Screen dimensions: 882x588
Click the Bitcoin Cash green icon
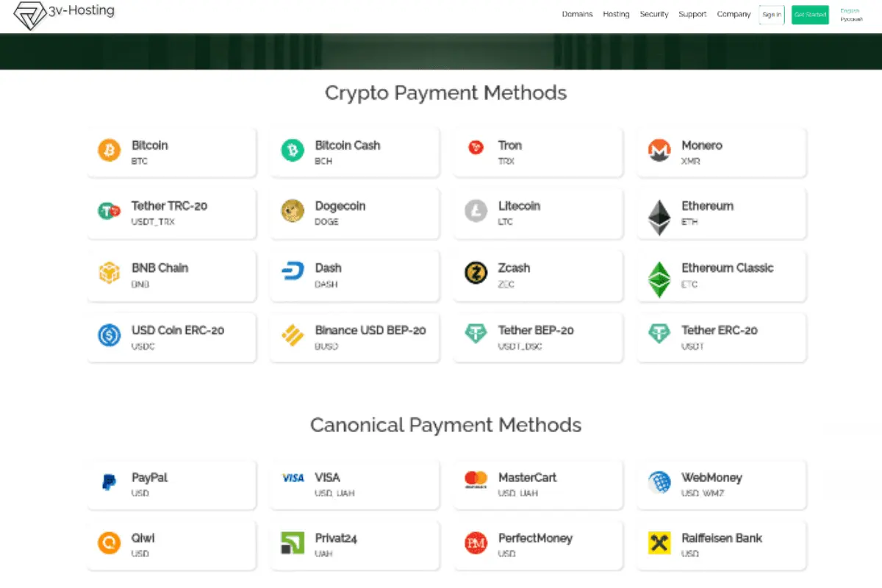click(293, 151)
